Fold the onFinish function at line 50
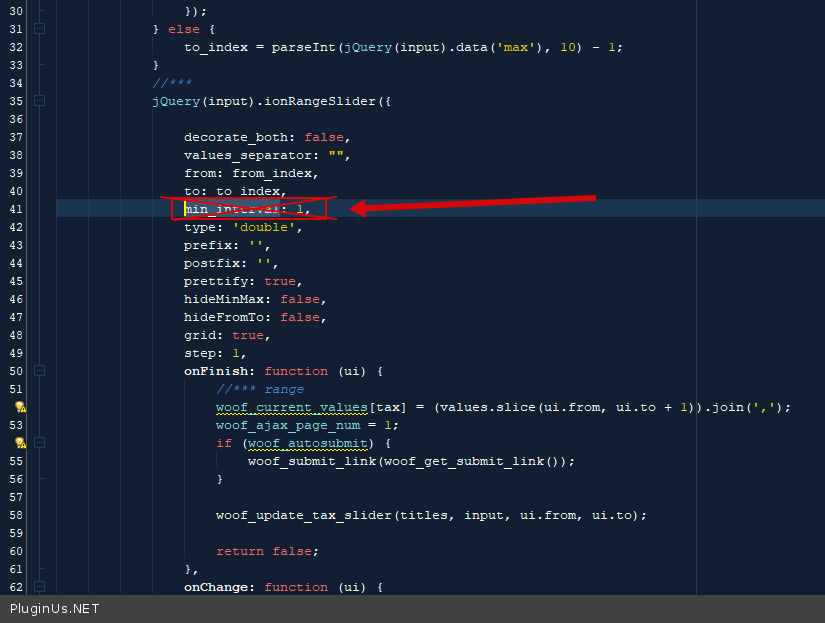This screenshot has width=825, height=623. (x=39, y=371)
